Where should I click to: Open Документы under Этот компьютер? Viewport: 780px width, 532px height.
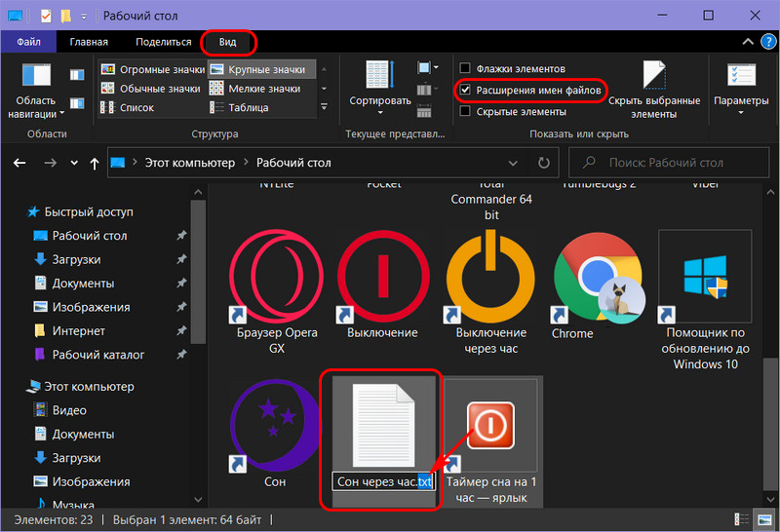(83, 435)
